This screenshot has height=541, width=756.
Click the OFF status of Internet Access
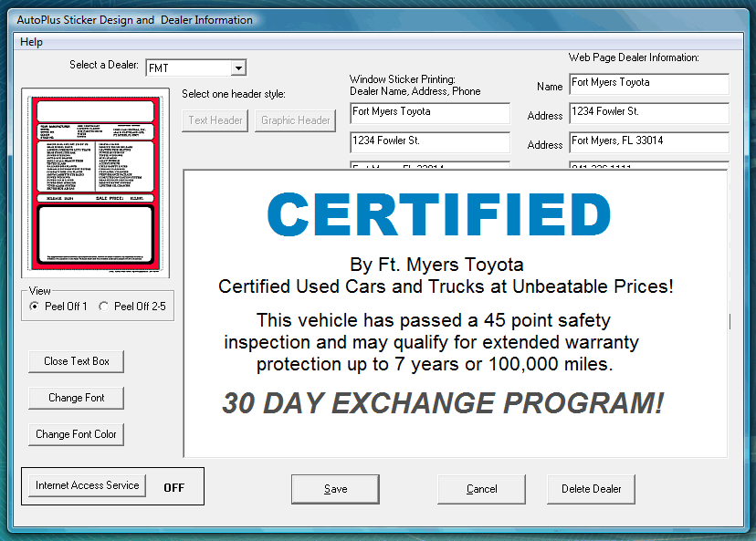point(174,488)
